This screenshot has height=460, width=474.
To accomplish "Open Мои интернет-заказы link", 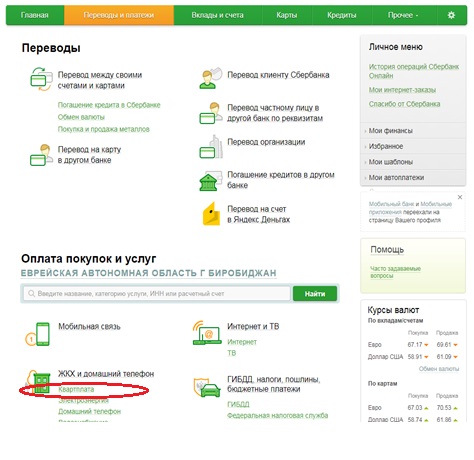I will (402, 90).
